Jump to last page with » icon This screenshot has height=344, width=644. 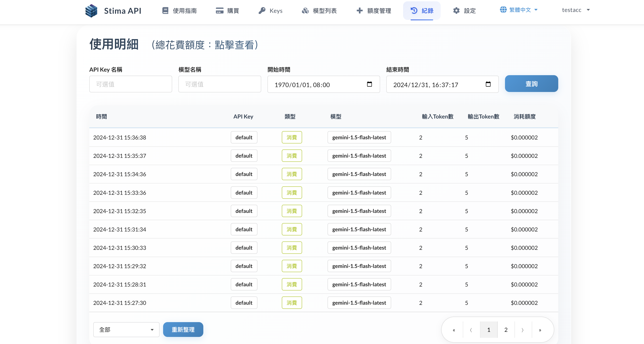pos(540,330)
